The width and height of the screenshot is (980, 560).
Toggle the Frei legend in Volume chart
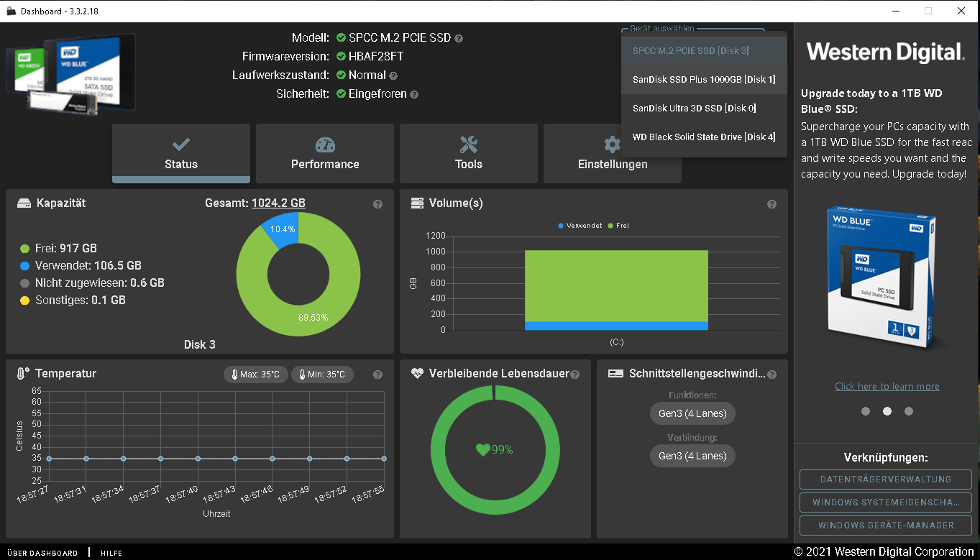coord(619,226)
